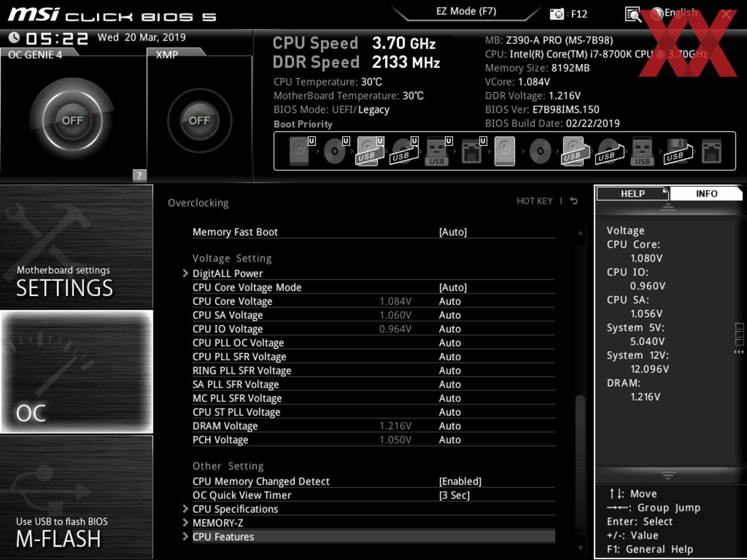747x560 pixels.
Task: Select the RING PLL SFR Voltage row
Action: click(x=374, y=370)
